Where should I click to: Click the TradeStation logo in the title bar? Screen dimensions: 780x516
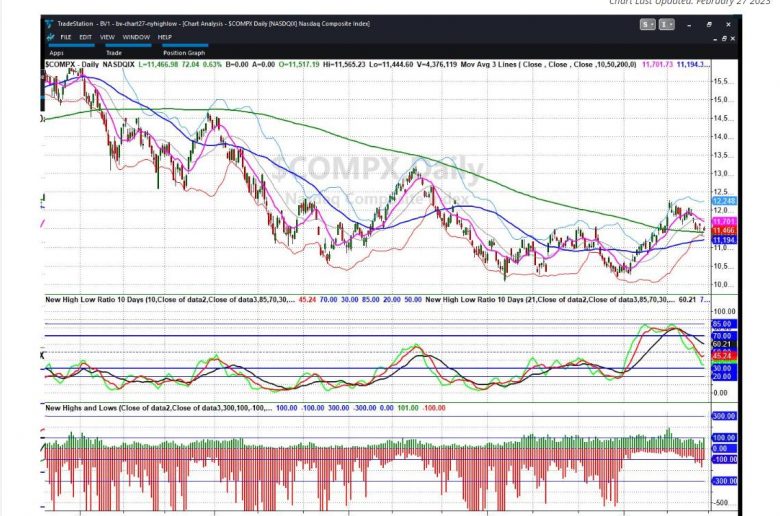[x=49, y=24]
